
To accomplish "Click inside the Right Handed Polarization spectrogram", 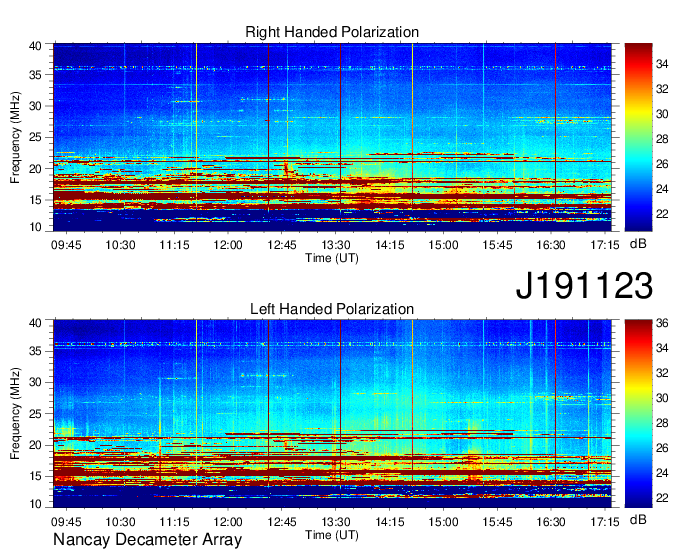I will tap(332, 137).
